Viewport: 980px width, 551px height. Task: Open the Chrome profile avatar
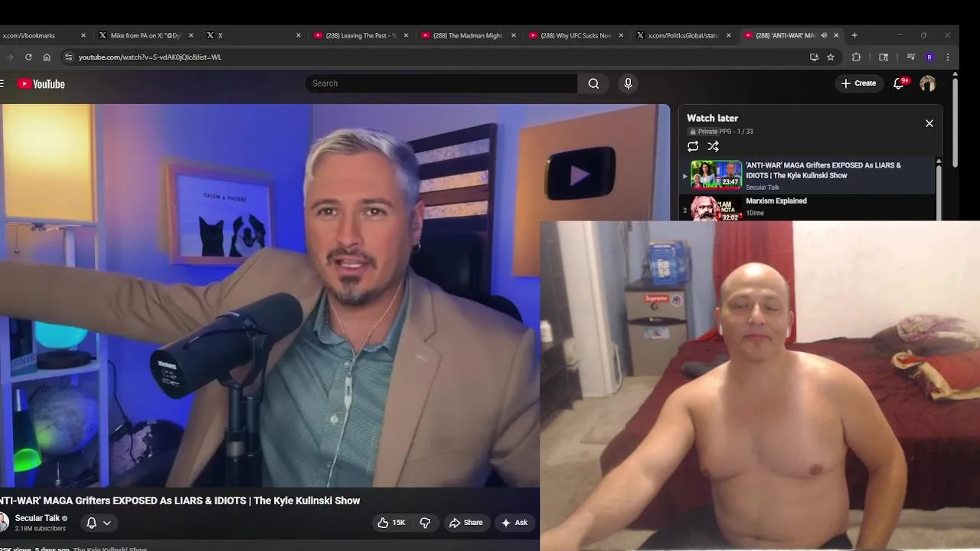(x=929, y=57)
